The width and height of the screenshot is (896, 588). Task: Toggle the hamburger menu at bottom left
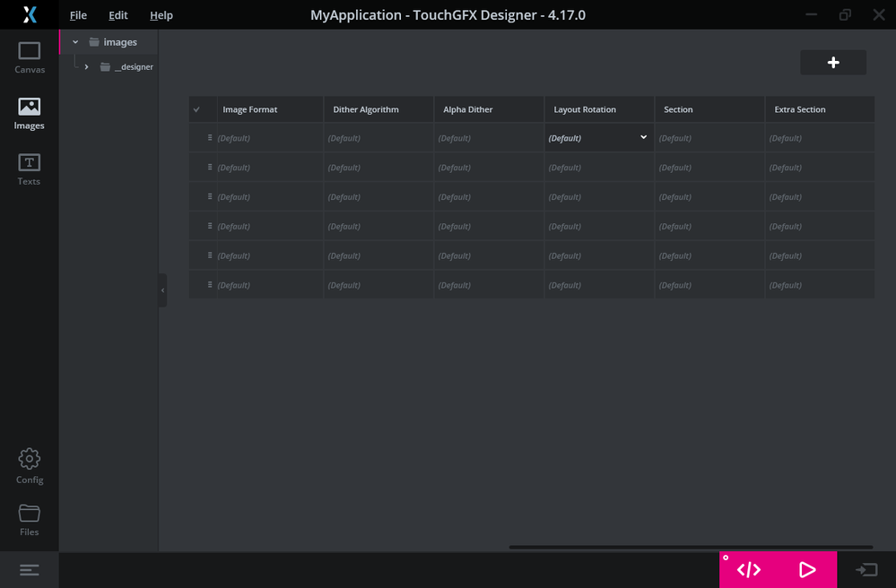[x=29, y=570]
